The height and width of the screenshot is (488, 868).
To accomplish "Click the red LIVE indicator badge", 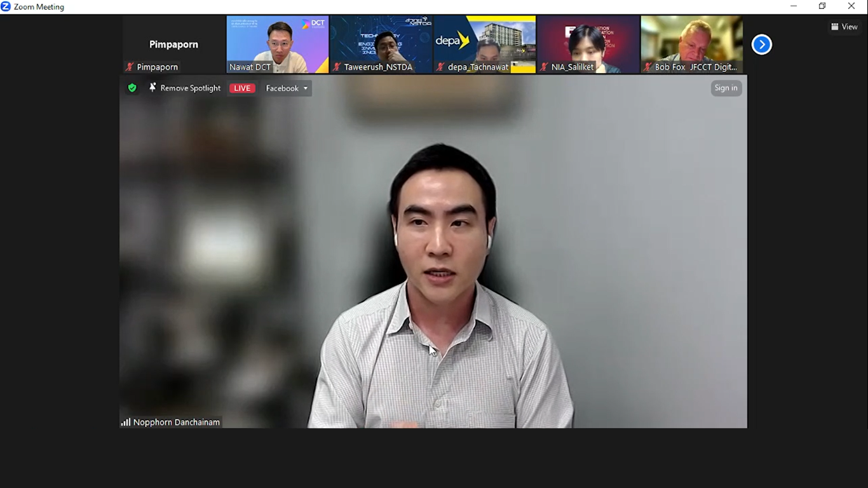I will tap(242, 88).
